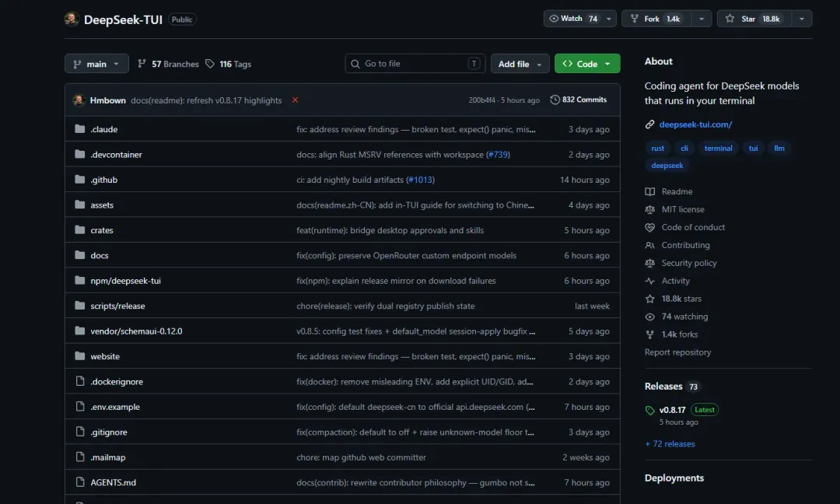Image resolution: width=840 pixels, height=504 pixels.
Task: Click the folder icon next to docs
Action: click(x=80, y=255)
